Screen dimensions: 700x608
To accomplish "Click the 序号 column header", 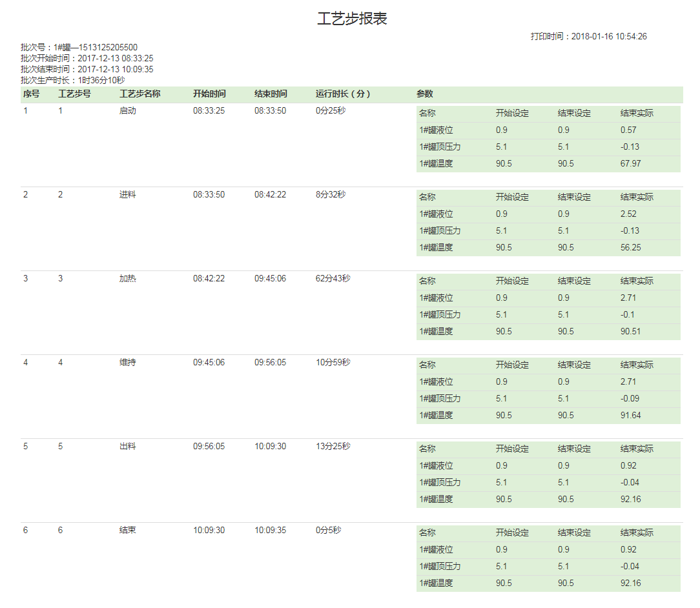I will [x=32, y=94].
